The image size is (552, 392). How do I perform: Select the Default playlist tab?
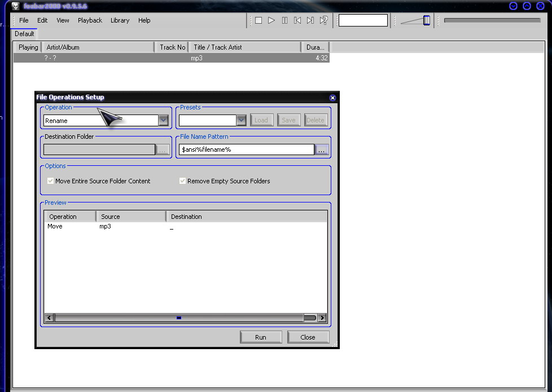[x=24, y=34]
